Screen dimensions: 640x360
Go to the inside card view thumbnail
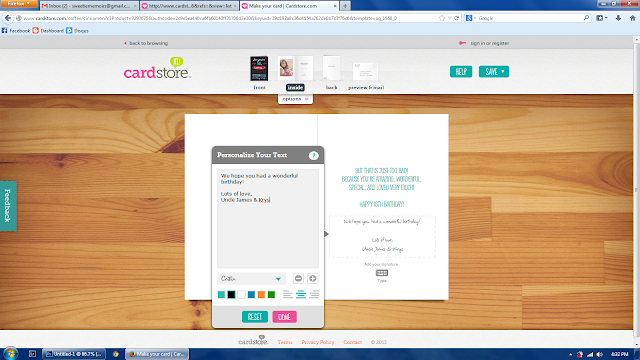(295, 69)
